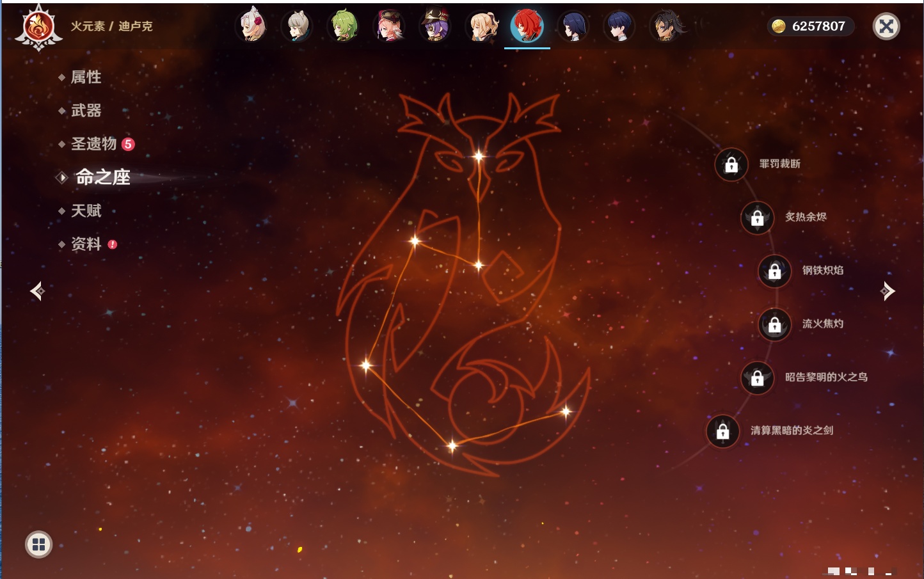Open the 天赋 talents tab

pyautogui.click(x=86, y=210)
